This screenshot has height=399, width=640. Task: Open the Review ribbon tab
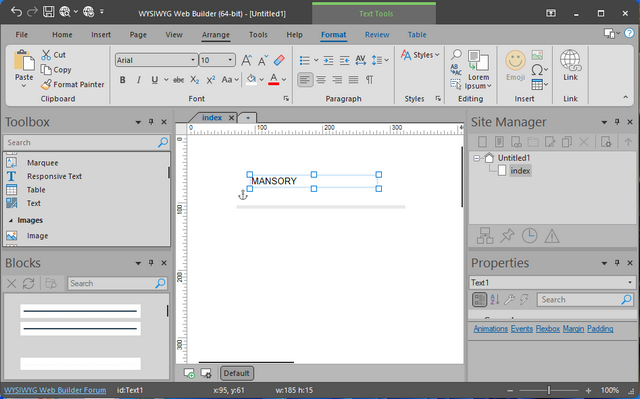377,35
